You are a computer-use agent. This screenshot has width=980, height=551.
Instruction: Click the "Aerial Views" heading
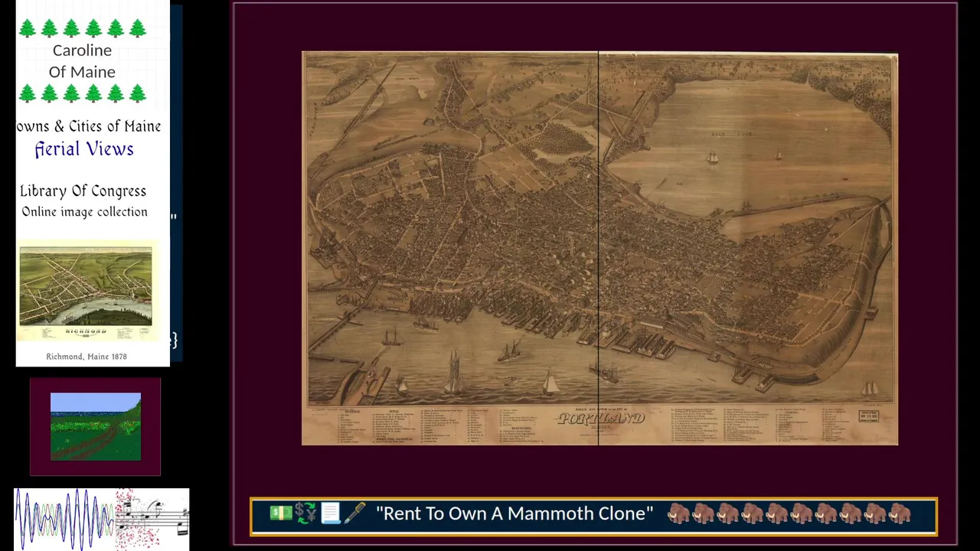(x=84, y=149)
